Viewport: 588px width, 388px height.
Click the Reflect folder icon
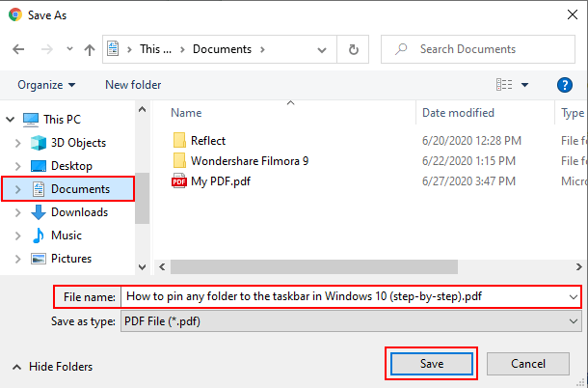click(179, 141)
